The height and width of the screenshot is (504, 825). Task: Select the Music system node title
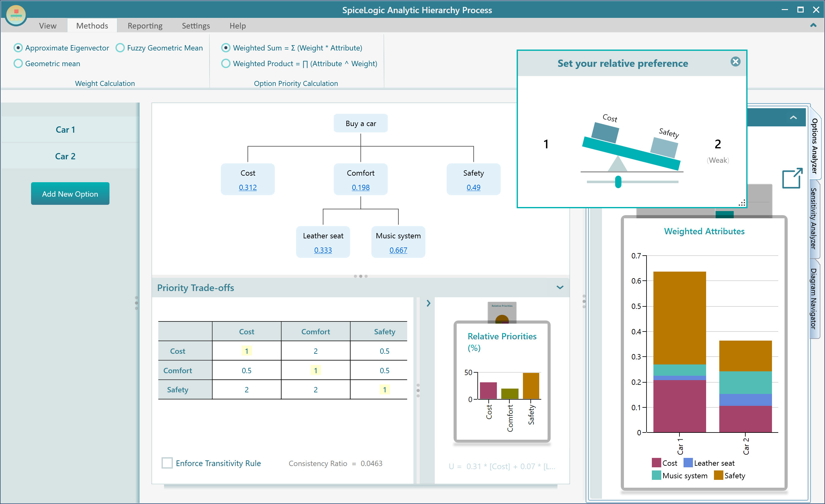tap(398, 236)
